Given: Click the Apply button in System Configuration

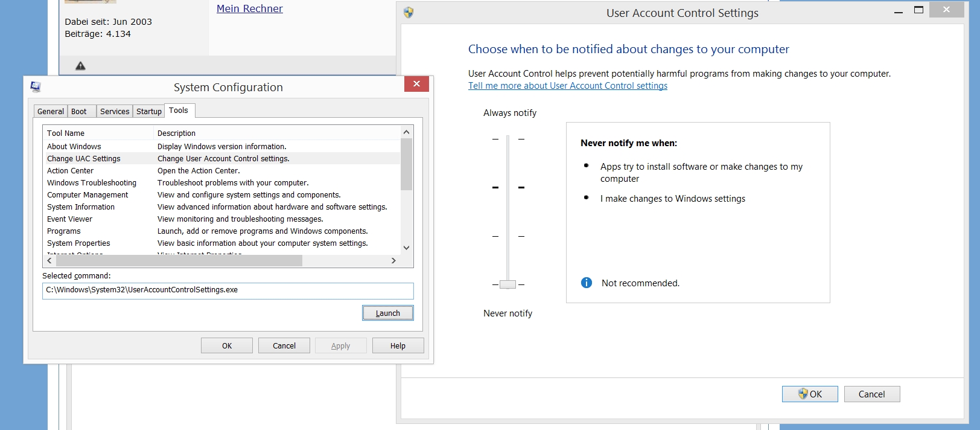Looking at the screenshot, I should coord(341,345).
